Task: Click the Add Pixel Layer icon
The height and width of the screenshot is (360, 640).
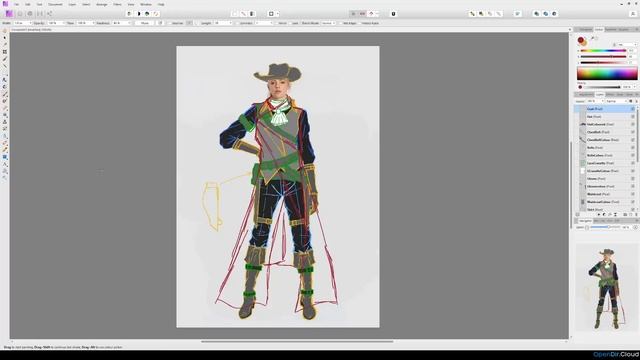Action: [631, 214]
